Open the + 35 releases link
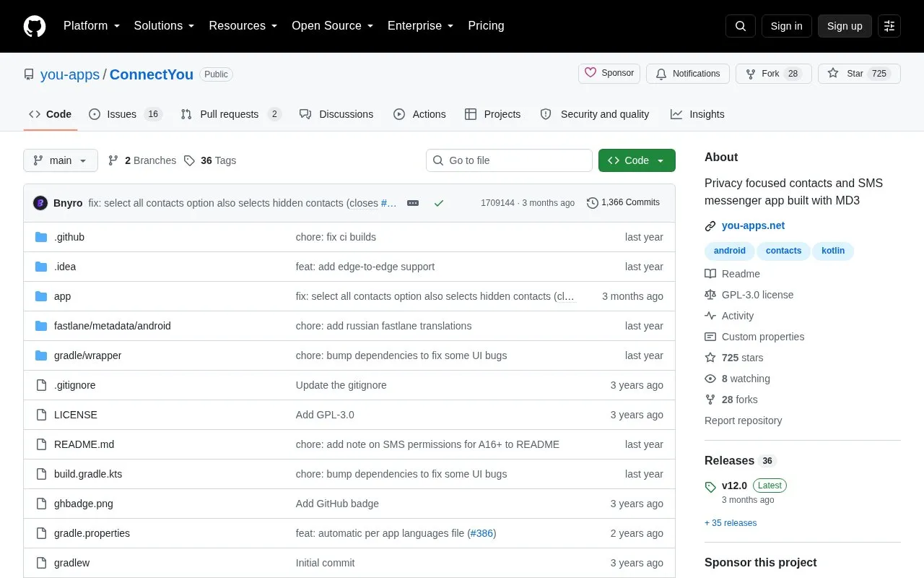The width and height of the screenshot is (924, 578). point(731,523)
